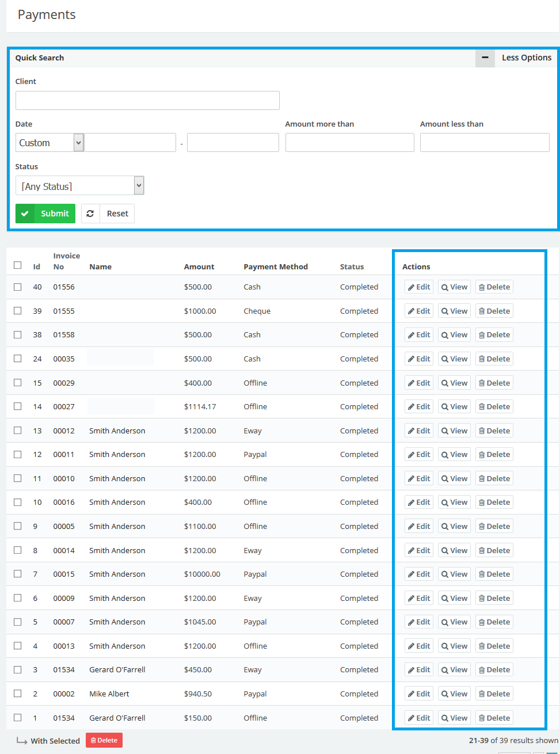560x754 pixels.
Task: Delete payment Id 1 for Gerard O'Farrell
Action: (494, 718)
